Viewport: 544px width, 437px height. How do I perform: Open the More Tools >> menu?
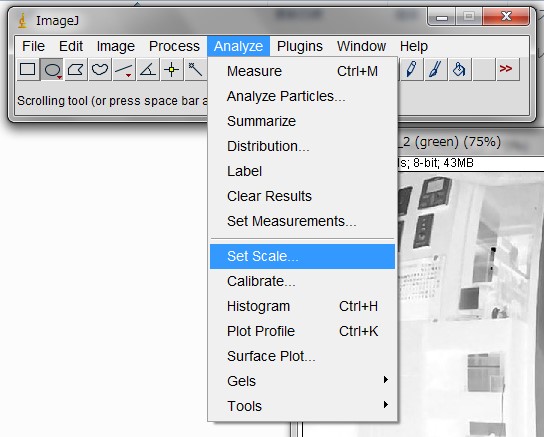click(508, 69)
